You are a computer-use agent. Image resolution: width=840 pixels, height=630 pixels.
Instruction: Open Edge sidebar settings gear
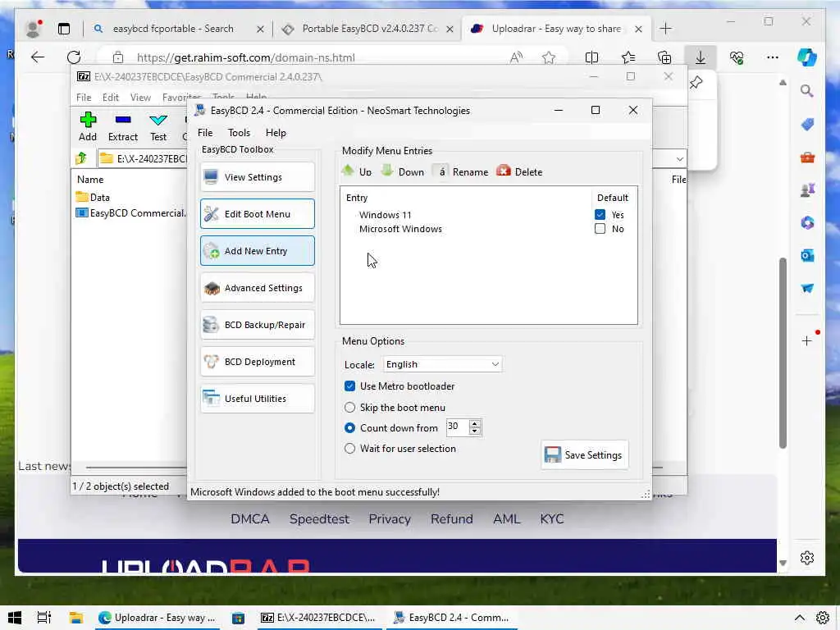coord(807,558)
